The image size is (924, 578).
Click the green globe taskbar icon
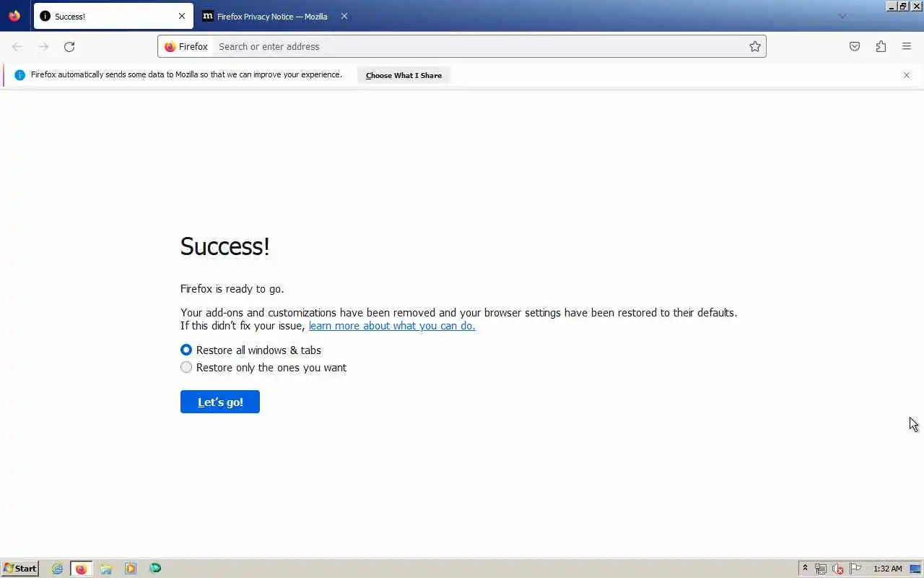155,569
